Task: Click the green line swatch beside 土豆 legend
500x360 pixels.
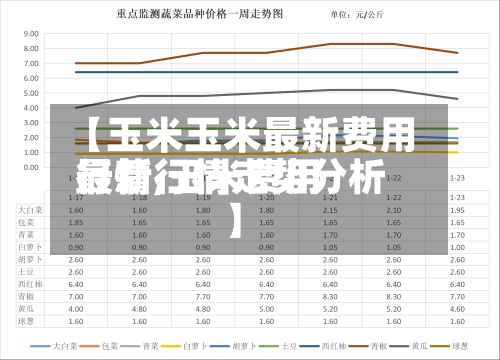Action: pyautogui.click(x=269, y=347)
